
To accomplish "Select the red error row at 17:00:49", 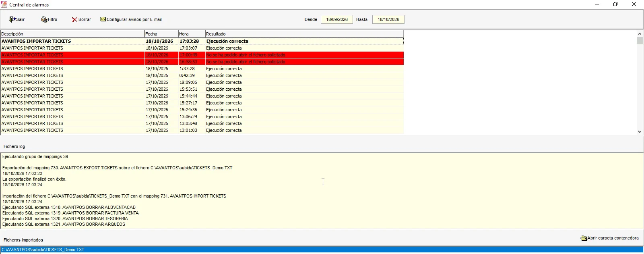I will [x=202, y=55].
